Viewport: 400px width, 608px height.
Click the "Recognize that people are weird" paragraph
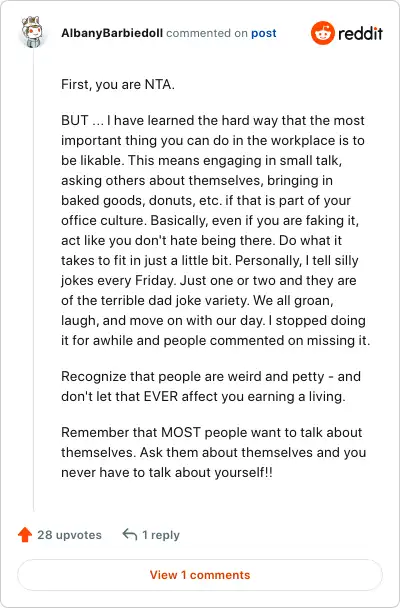coord(211,386)
